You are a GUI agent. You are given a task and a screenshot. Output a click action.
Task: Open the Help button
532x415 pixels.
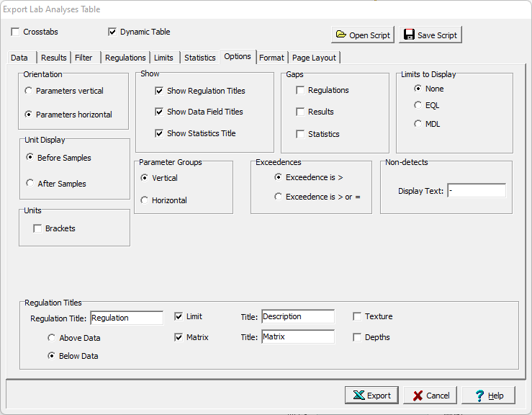[488, 396]
